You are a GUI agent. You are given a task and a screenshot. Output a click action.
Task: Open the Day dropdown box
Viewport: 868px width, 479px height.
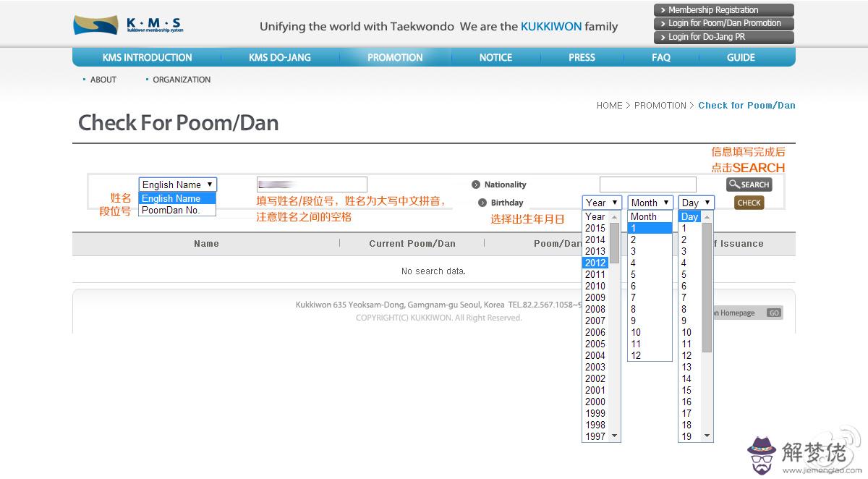tap(697, 203)
